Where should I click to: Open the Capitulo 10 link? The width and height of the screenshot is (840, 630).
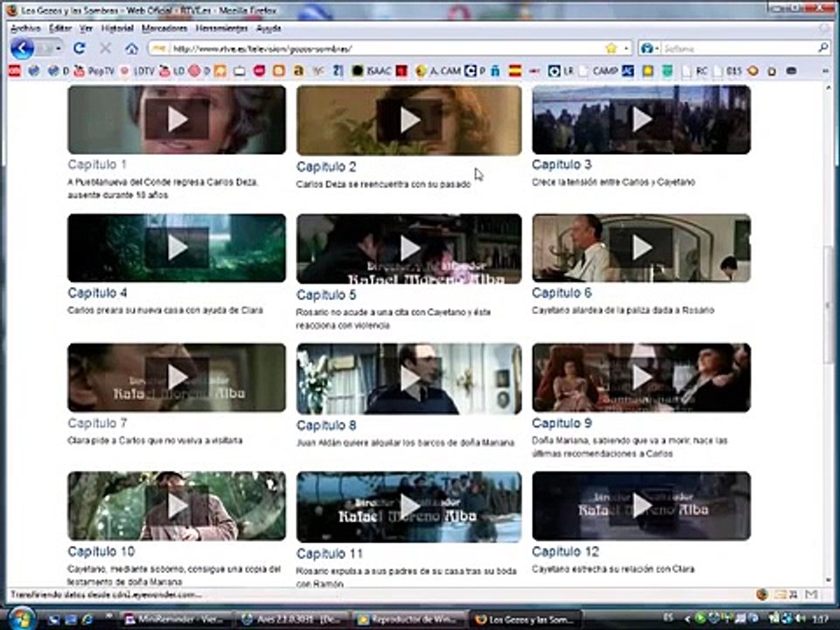pyautogui.click(x=101, y=551)
